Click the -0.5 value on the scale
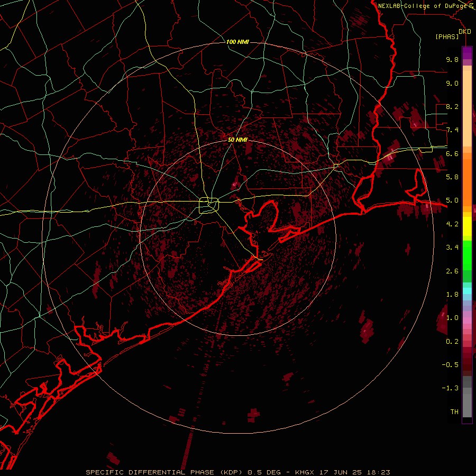The height and width of the screenshot is (476, 476). [450, 365]
